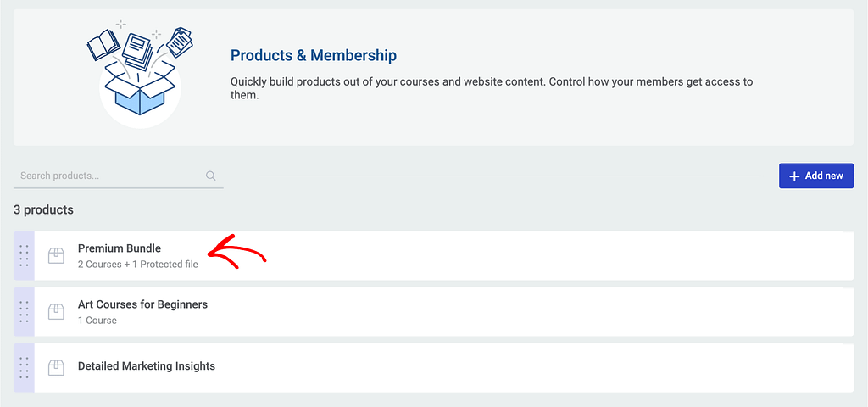868x407 pixels.
Task: Open Detailed Marketing Insights product
Action: (147, 366)
